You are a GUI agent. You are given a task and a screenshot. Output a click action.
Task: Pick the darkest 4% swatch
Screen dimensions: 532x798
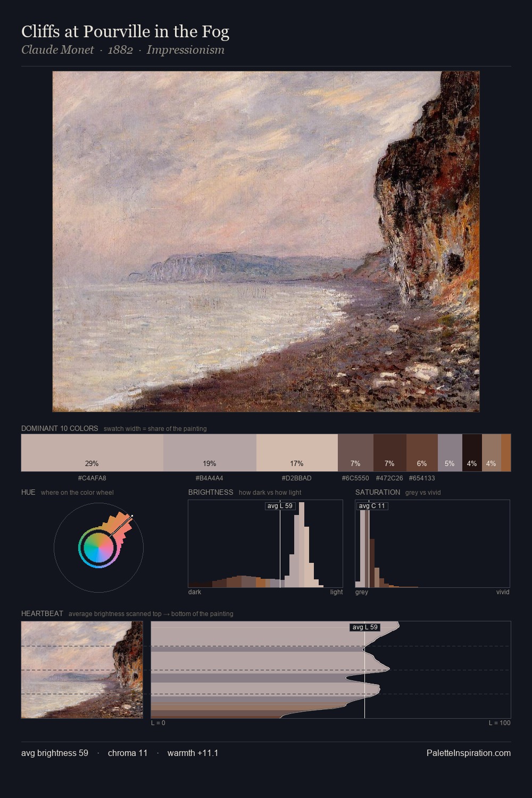click(472, 453)
